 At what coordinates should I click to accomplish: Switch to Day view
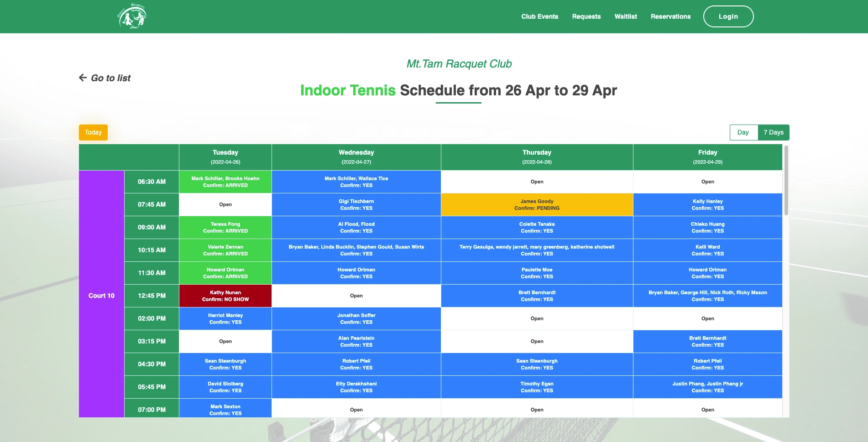pos(743,132)
